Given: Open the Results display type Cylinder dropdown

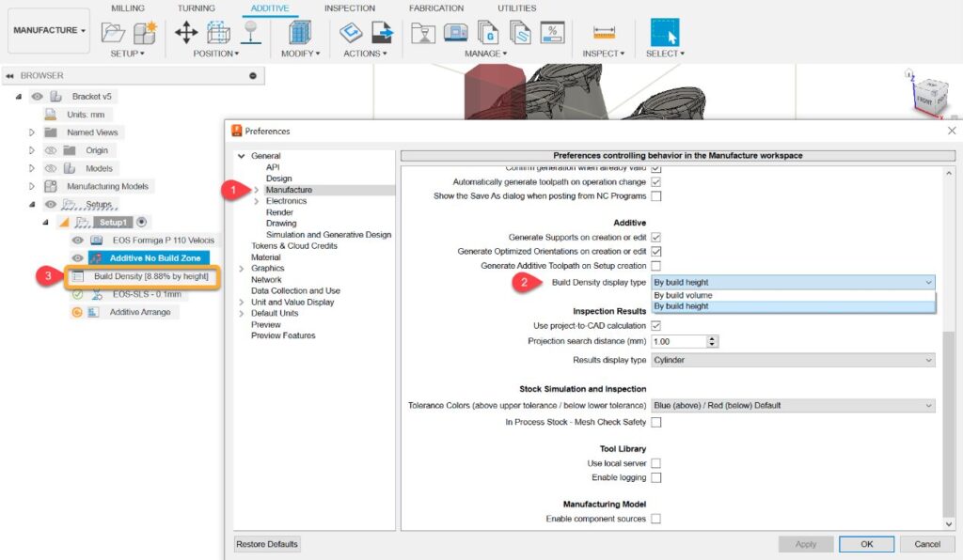Looking at the screenshot, I should [x=793, y=360].
